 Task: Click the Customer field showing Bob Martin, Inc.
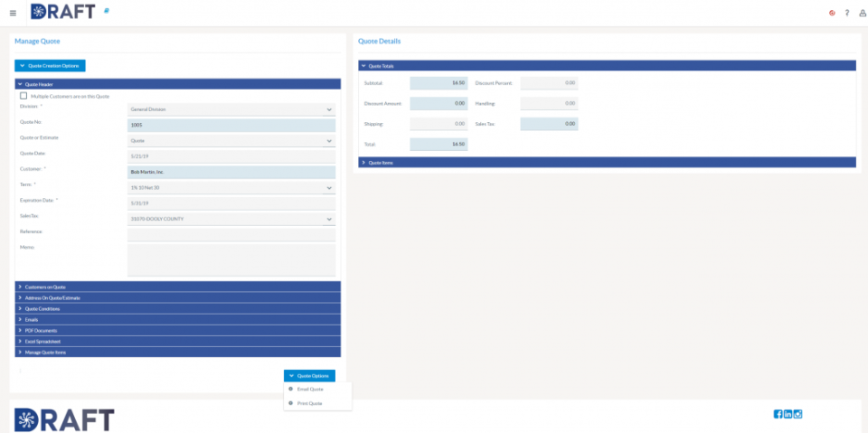click(231, 172)
